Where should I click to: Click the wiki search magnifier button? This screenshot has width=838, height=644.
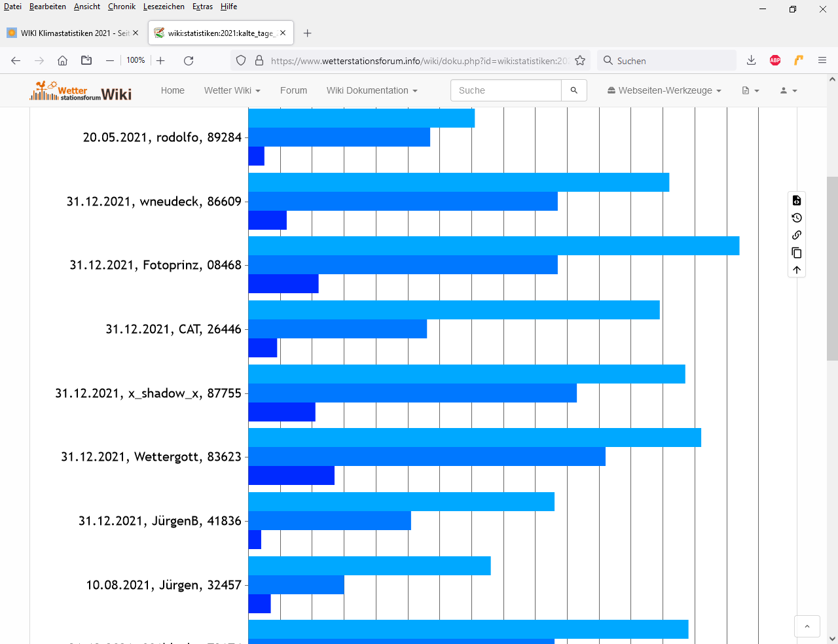click(574, 90)
